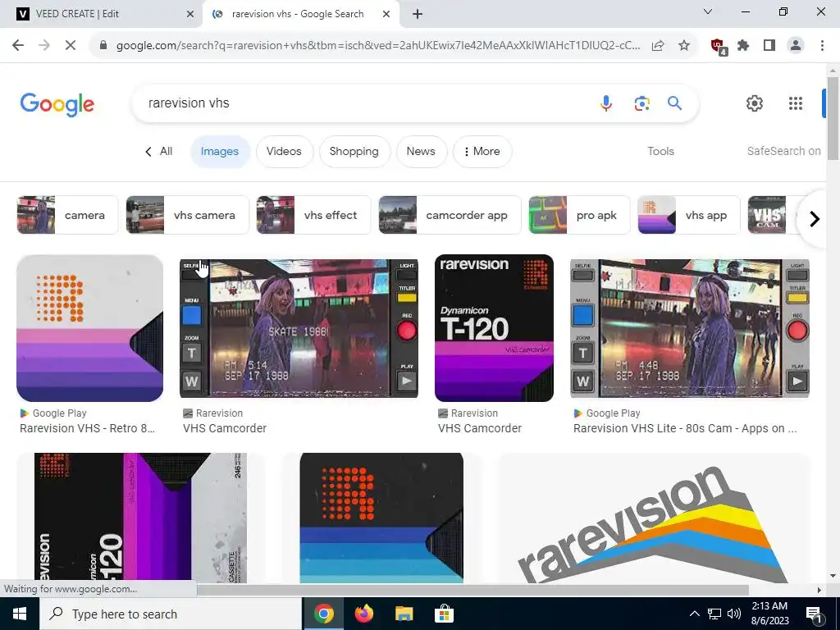Open the SKATE 1988 camcorder image
This screenshot has width=840, height=630.
coord(299,328)
